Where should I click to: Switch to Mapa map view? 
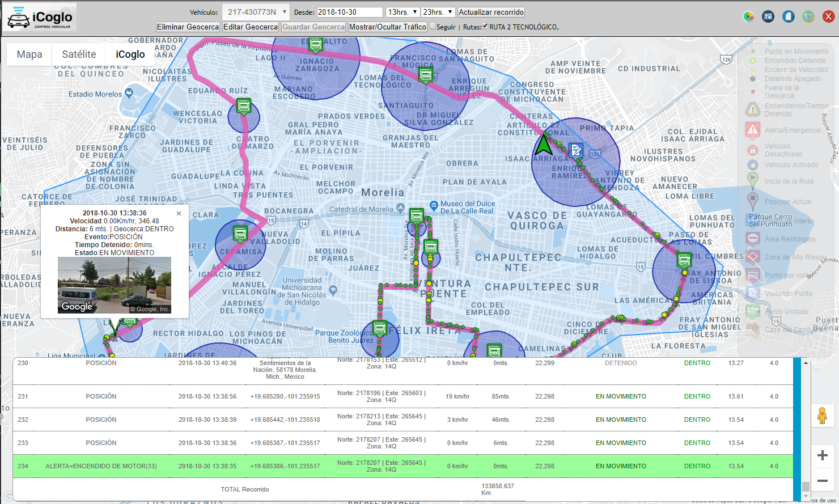tap(29, 54)
